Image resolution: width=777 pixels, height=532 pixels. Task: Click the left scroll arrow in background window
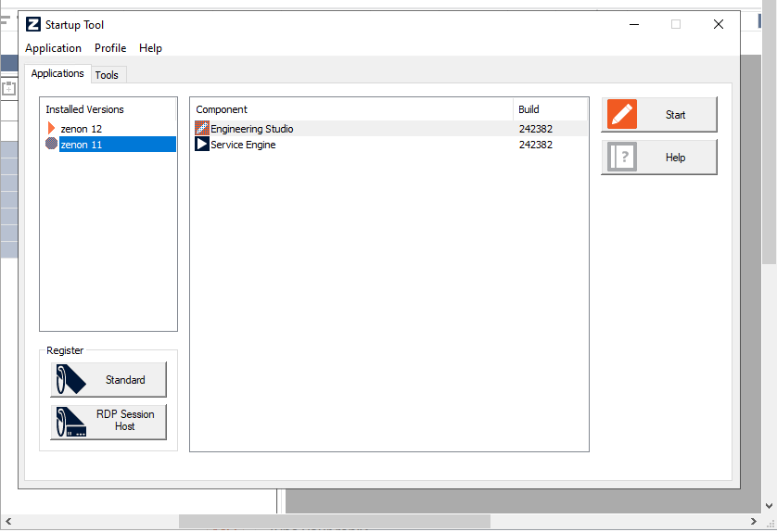pos(8,521)
